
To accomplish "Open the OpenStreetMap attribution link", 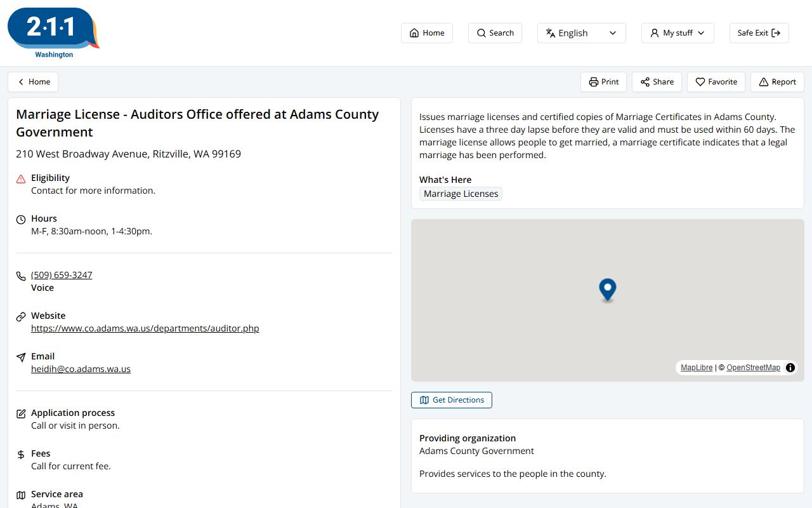I will (754, 368).
